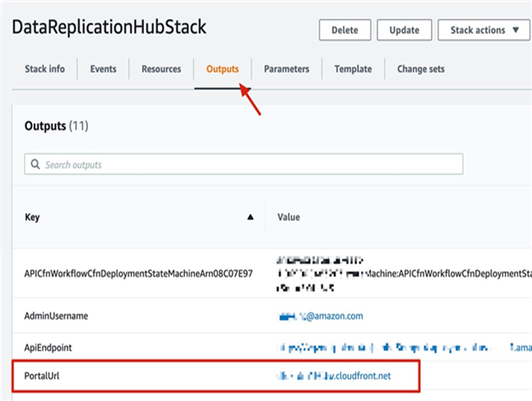
Task: Click the Value column header
Action: 289,217
